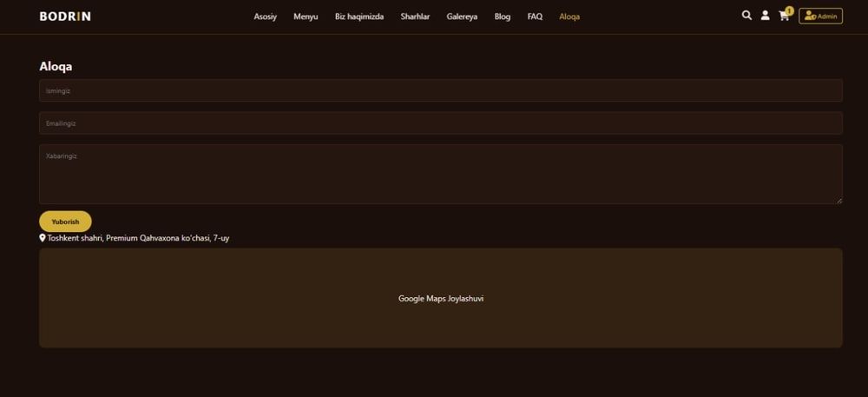Image resolution: width=868 pixels, height=397 pixels.
Task: Open the shopping cart icon
Action: pos(784,16)
